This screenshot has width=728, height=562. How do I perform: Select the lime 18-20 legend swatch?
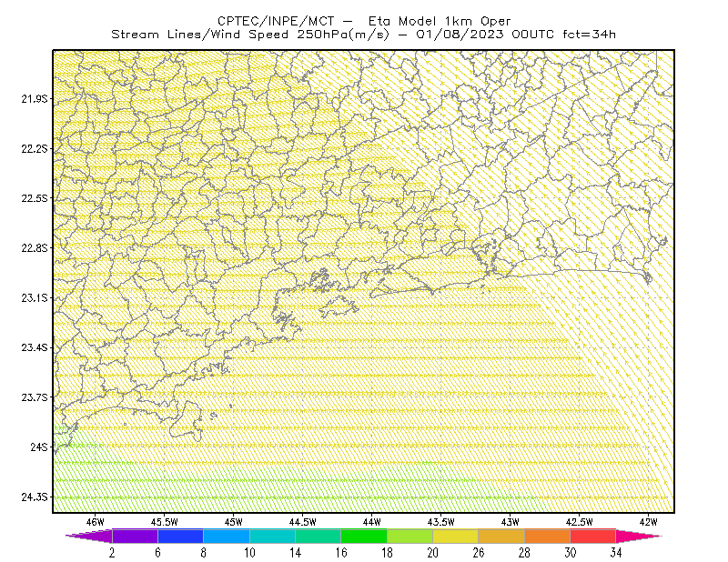click(x=410, y=536)
